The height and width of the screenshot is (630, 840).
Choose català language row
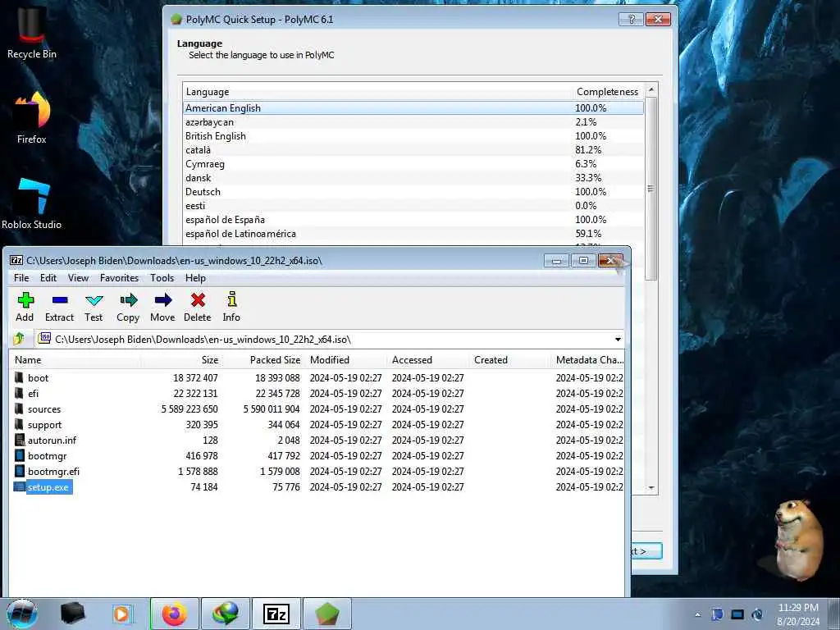(413, 150)
